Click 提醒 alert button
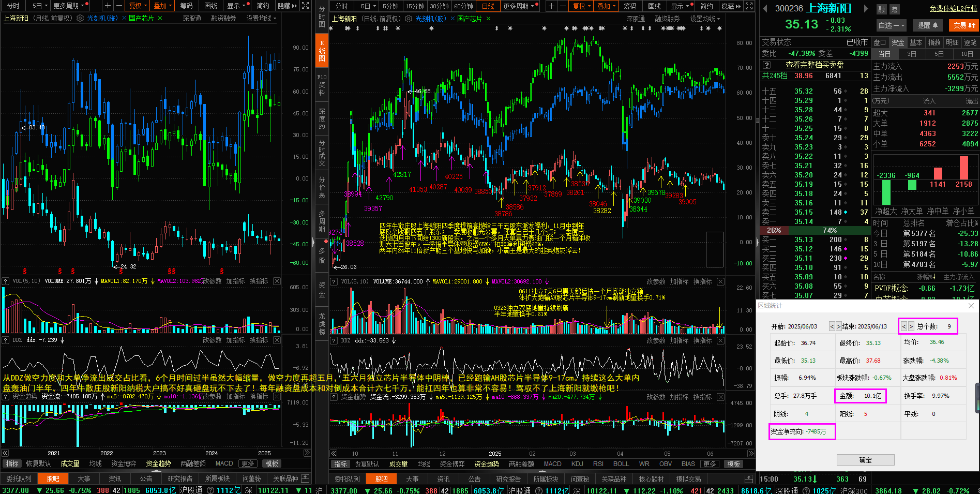This screenshot has height=494, width=980. (x=927, y=25)
